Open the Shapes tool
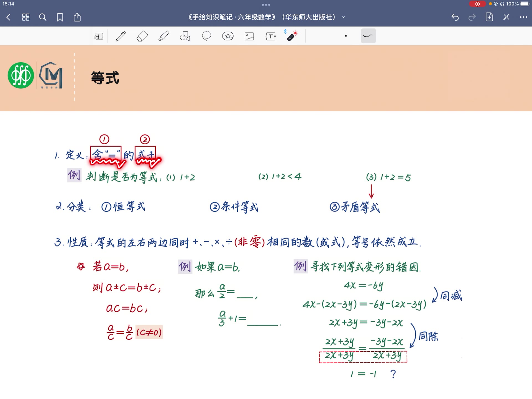 click(x=185, y=36)
